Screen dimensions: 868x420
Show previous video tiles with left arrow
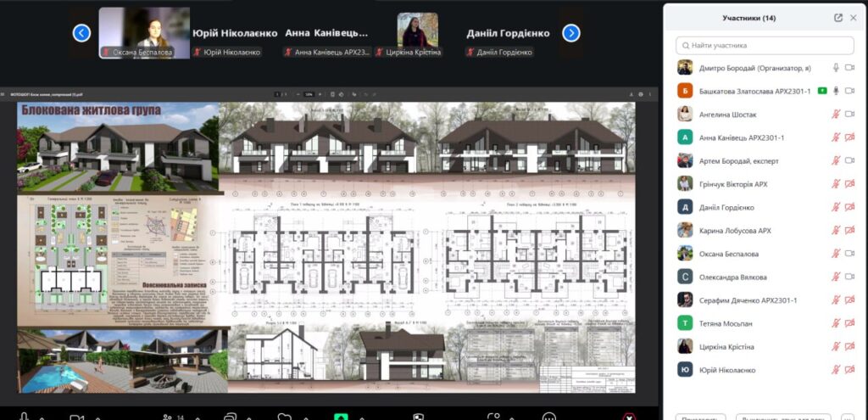[81, 33]
